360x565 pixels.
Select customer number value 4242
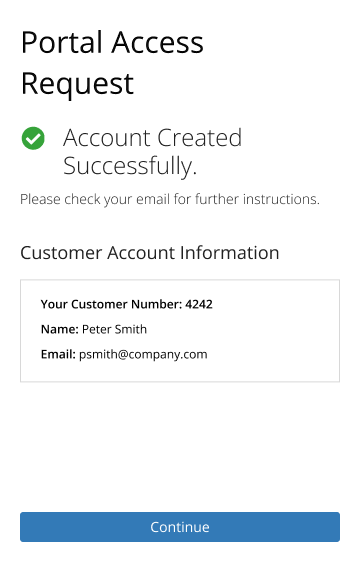tap(199, 304)
